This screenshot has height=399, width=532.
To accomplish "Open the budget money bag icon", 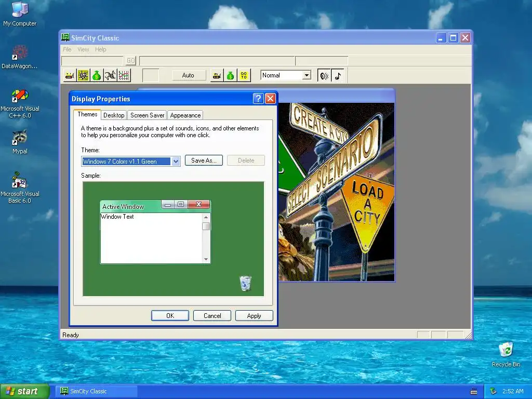I will click(97, 75).
